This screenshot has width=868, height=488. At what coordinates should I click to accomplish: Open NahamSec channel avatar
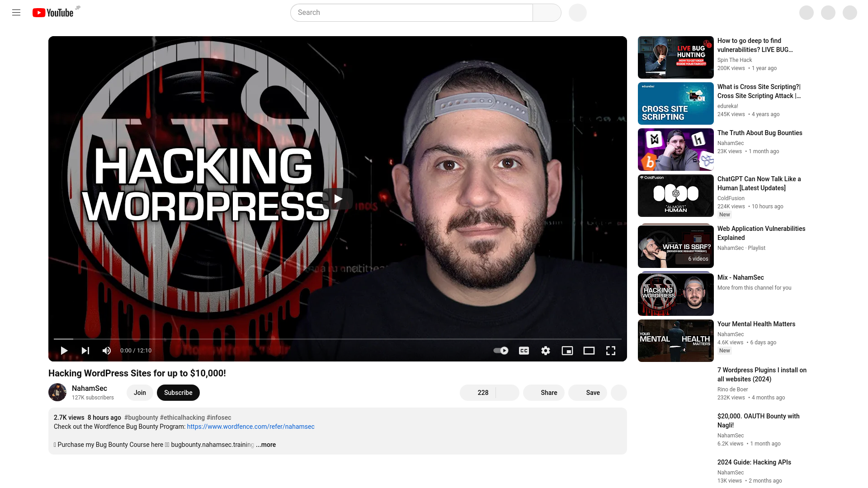(x=57, y=392)
